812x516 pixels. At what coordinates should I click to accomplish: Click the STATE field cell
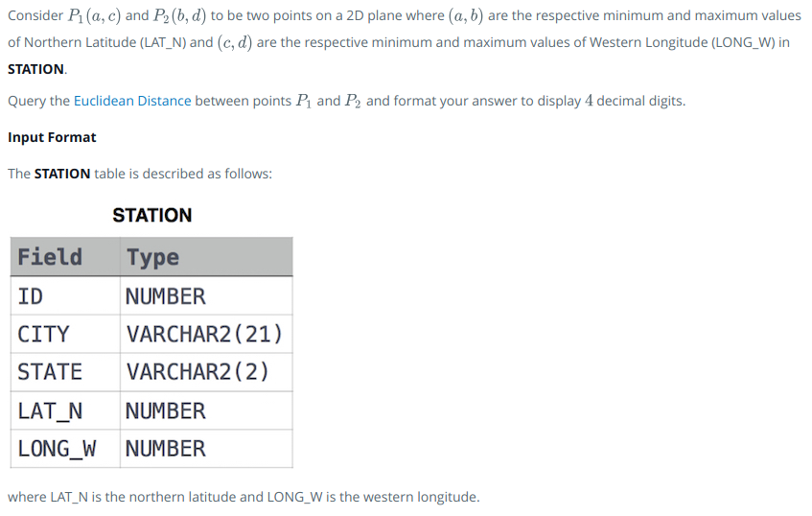click(65, 372)
